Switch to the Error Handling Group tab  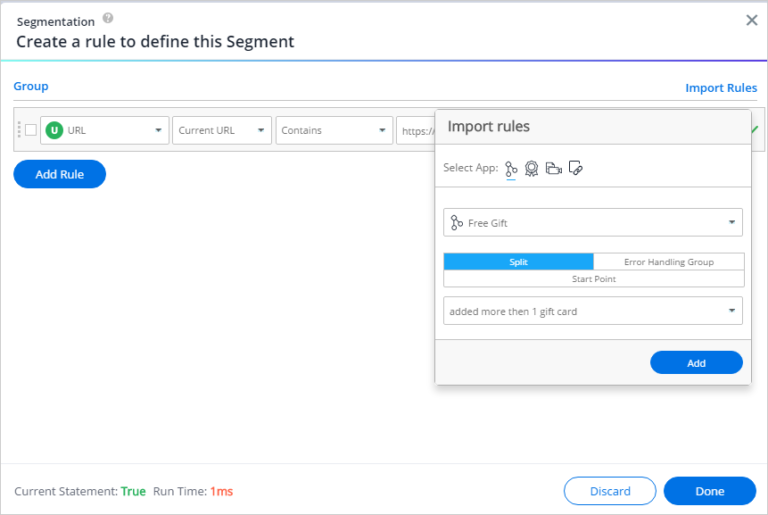pos(668,262)
